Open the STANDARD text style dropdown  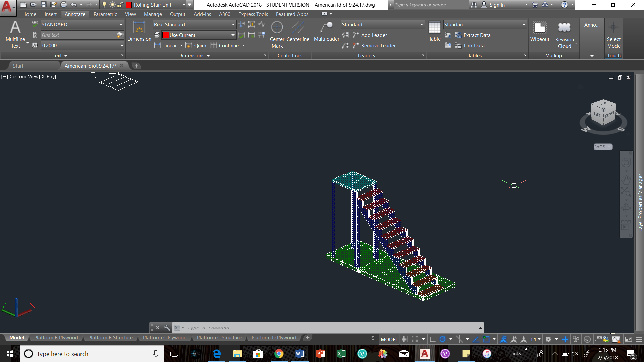(121, 25)
